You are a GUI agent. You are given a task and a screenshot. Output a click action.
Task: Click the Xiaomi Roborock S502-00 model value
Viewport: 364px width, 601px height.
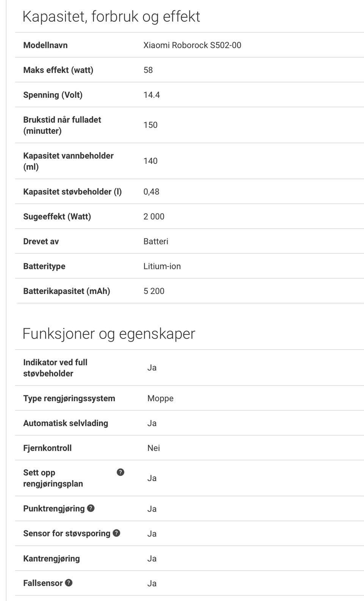[192, 45]
